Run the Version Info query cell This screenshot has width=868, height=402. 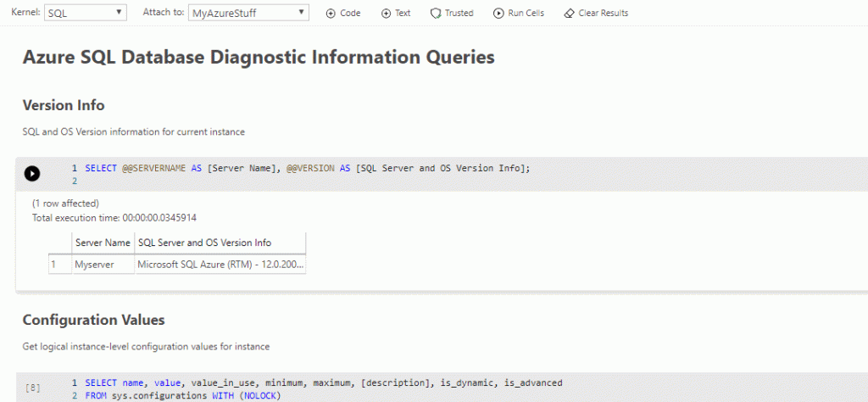[x=31, y=174]
